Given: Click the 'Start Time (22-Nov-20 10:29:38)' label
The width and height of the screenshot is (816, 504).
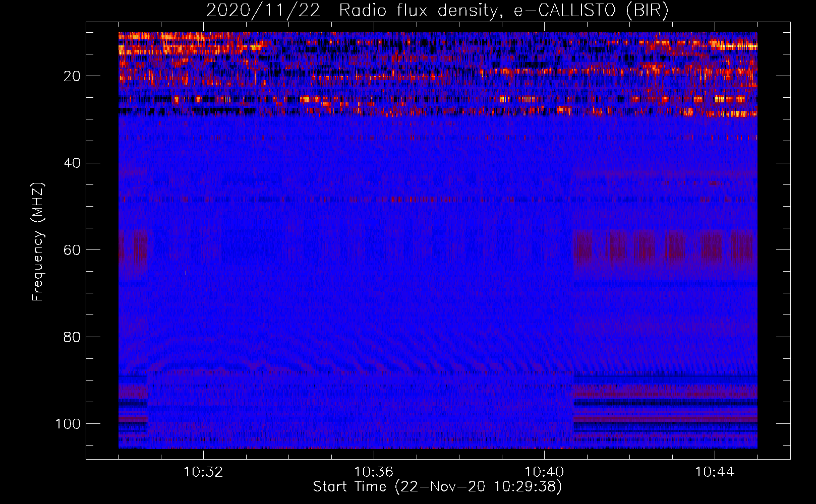Looking at the screenshot, I should click(437, 487).
